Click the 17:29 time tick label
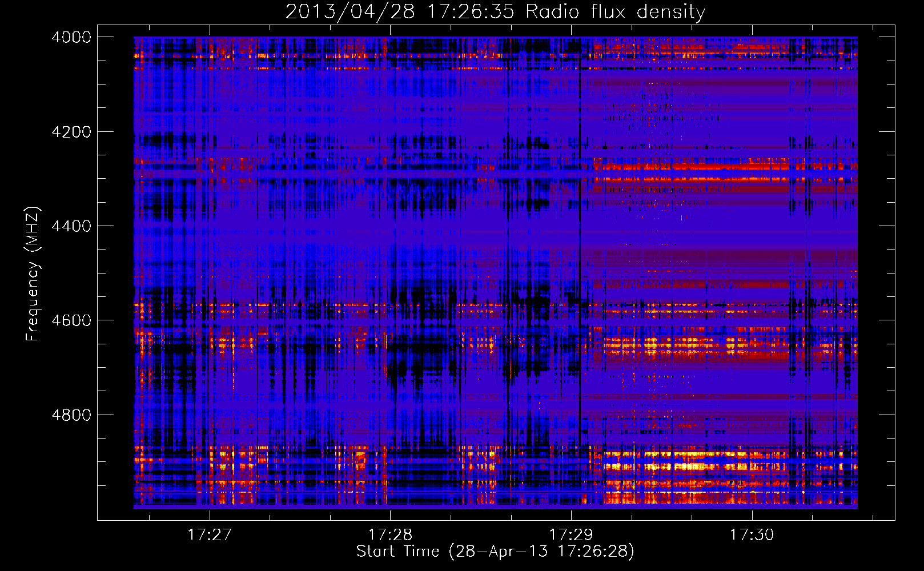Image resolution: width=924 pixels, height=571 pixels. pyautogui.click(x=571, y=535)
